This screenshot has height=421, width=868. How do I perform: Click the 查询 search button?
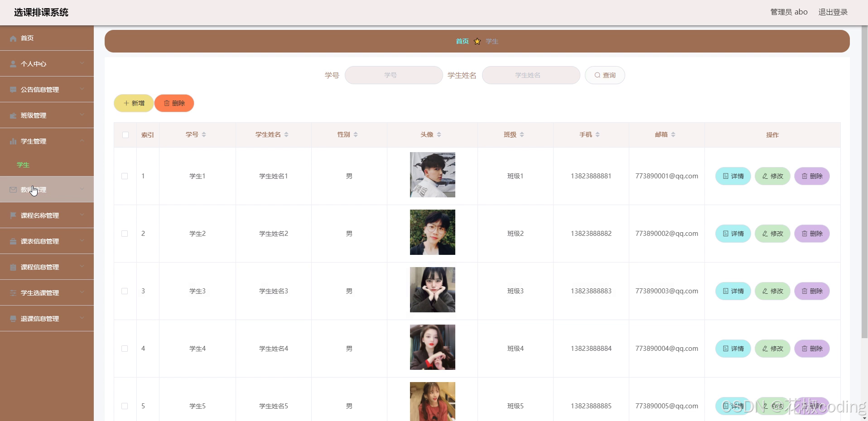[x=605, y=75]
